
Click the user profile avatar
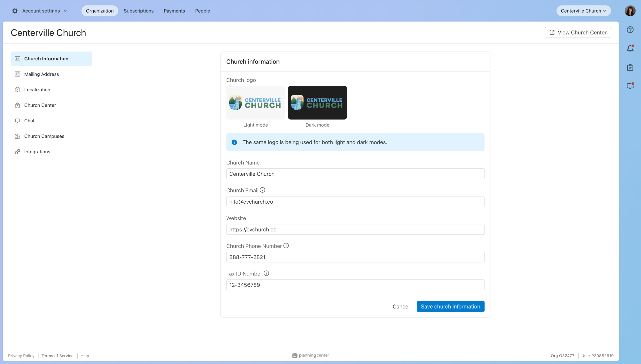(630, 11)
